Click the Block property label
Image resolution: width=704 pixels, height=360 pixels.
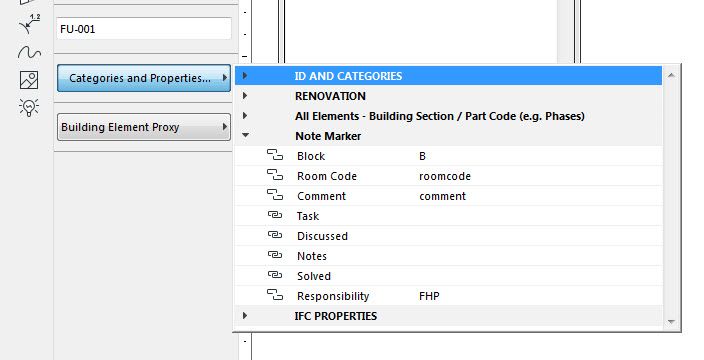[311, 156]
